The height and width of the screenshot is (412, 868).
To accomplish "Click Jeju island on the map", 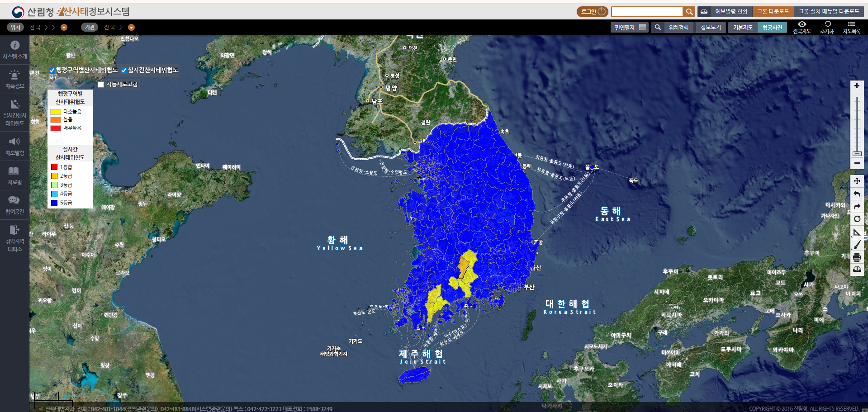I will click(414, 374).
